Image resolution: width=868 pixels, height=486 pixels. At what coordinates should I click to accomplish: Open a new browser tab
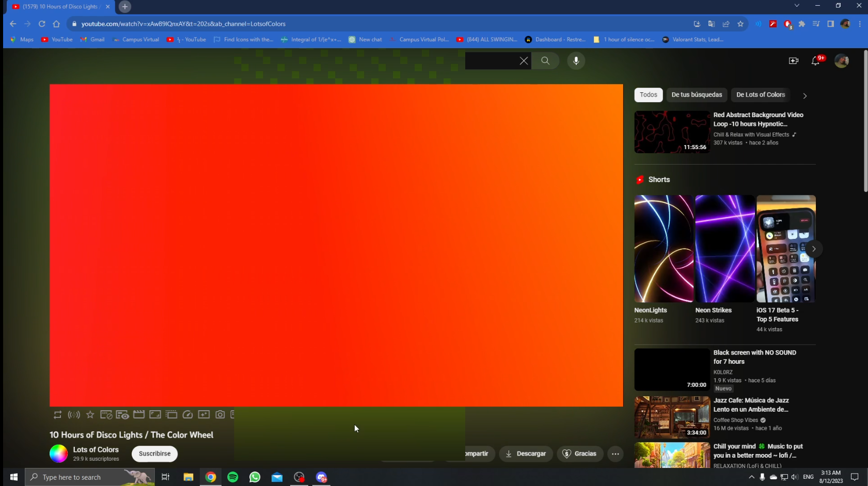click(x=125, y=7)
